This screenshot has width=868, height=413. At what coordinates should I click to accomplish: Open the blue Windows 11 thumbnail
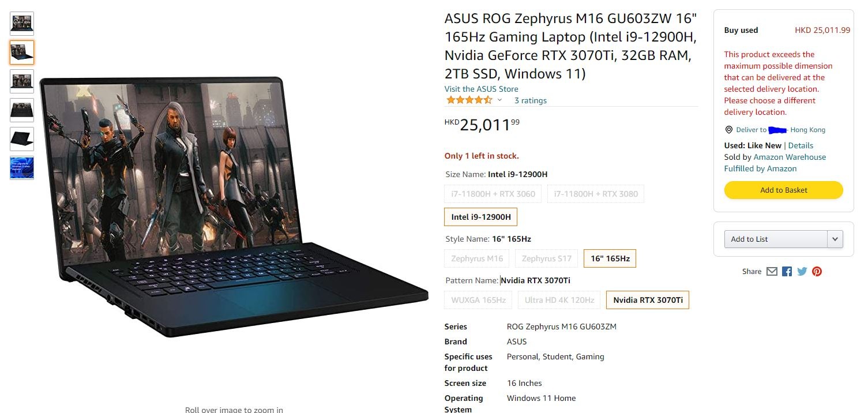pos(22,168)
